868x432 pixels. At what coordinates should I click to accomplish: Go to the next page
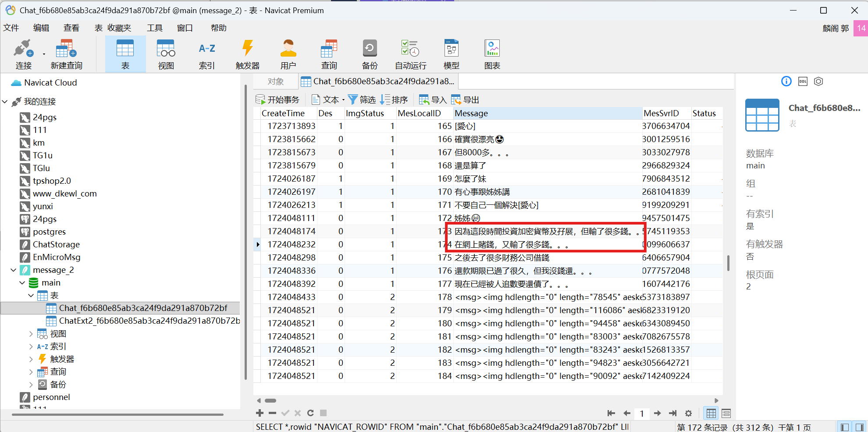pos(657,413)
